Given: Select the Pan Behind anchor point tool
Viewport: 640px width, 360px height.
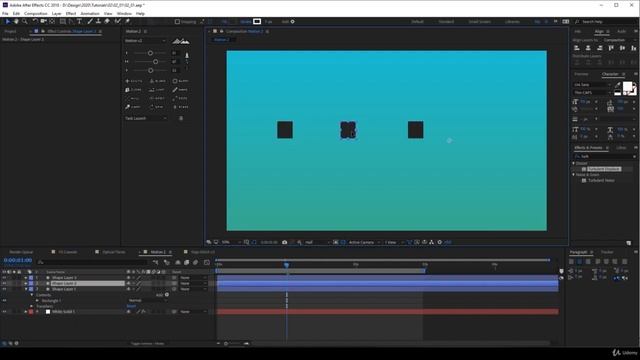Looking at the screenshot, I should pos(52,21).
